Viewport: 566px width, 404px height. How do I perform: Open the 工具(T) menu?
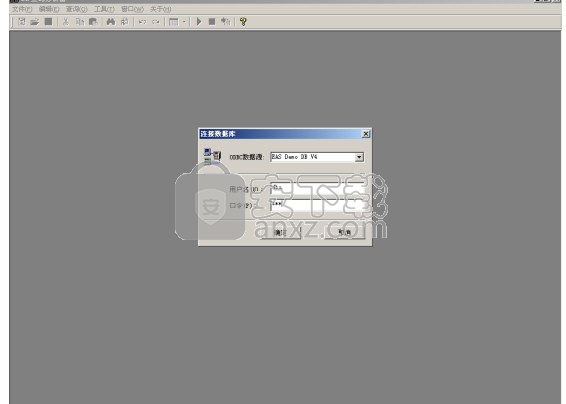[104, 9]
